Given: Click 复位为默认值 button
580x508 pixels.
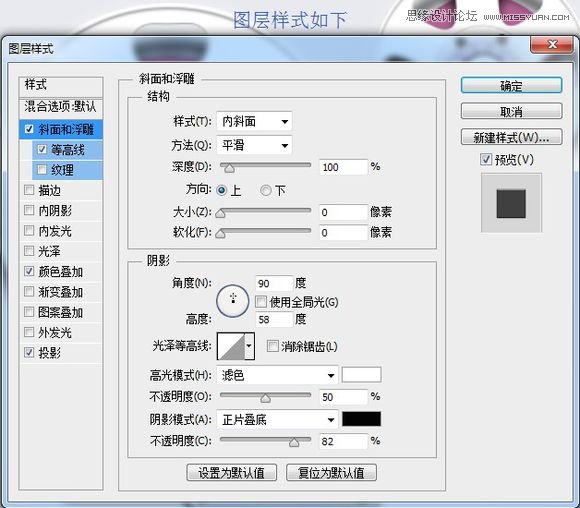Looking at the screenshot, I should click(x=331, y=472).
